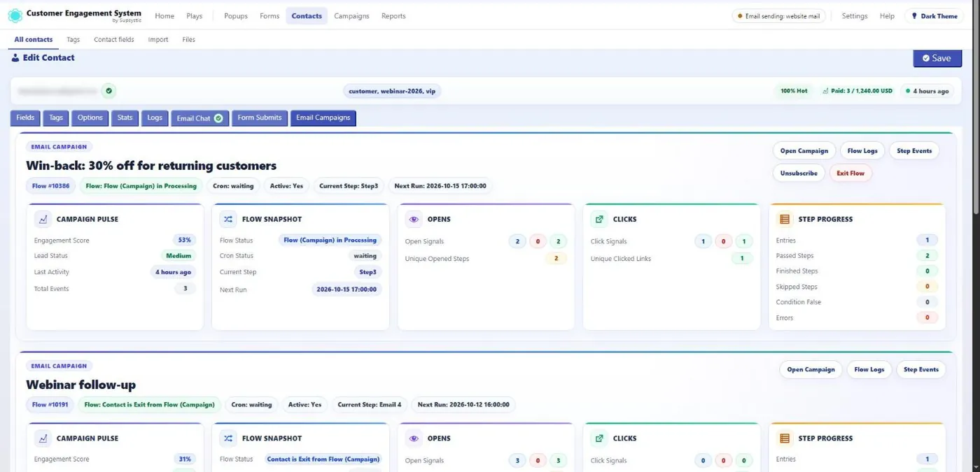Viewport: 980px width, 472px height.
Task: Switch to Fields contact tab
Action: pyautogui.click(x=25, y=118)
